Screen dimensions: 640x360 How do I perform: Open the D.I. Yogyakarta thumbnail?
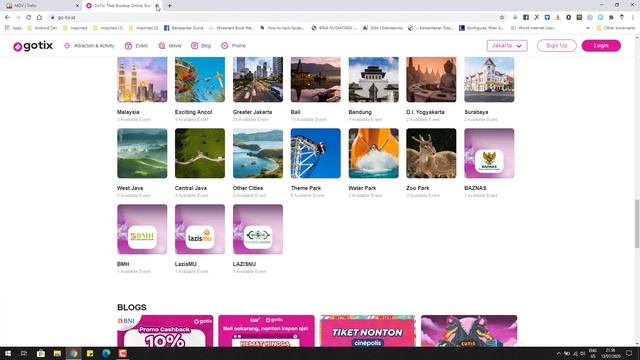coord(431,79)
